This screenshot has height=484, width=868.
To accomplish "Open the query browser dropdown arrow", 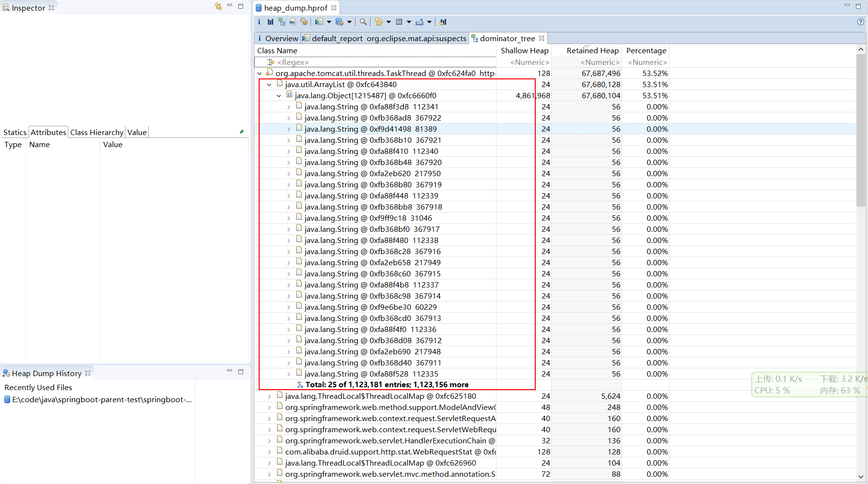I will [x=349, y=22].
